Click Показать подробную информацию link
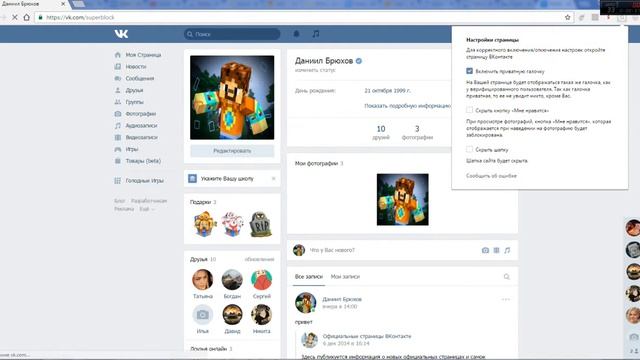This screenshot has height=360, width=640. tap(407, 106)
